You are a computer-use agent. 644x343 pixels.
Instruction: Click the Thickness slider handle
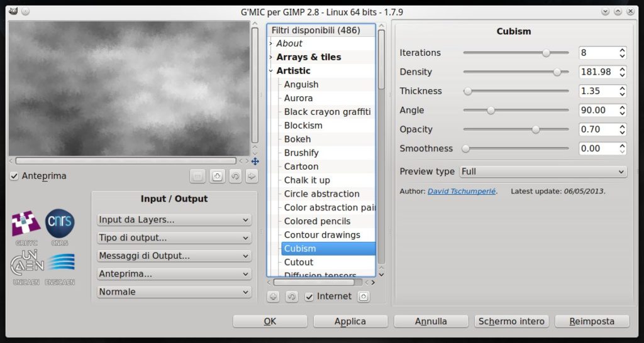pos(467,91)
